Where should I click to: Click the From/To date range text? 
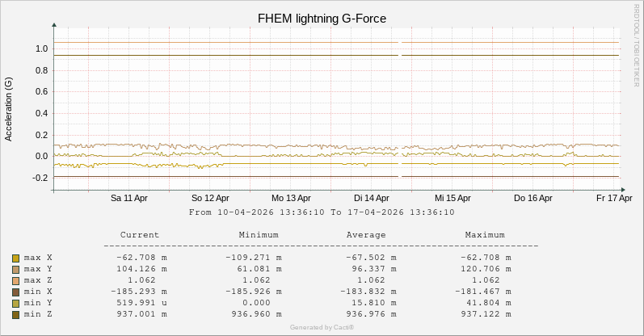click(322, 212)
